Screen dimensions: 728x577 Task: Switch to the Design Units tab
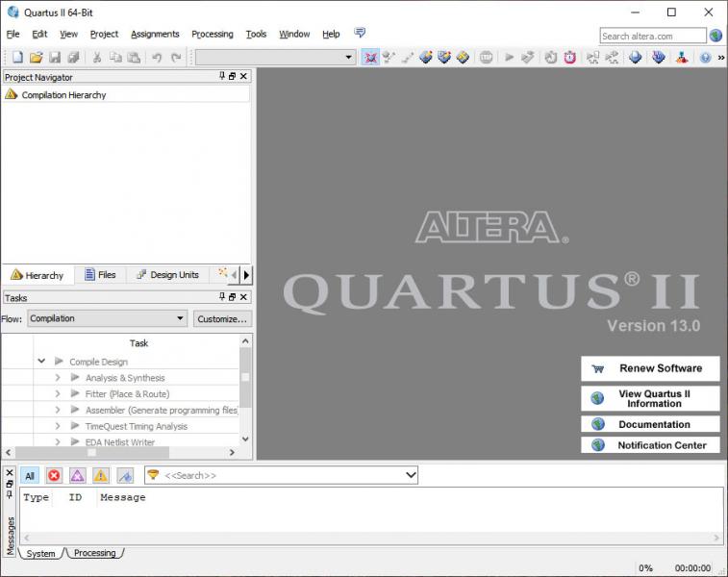[x=167, y=275]
